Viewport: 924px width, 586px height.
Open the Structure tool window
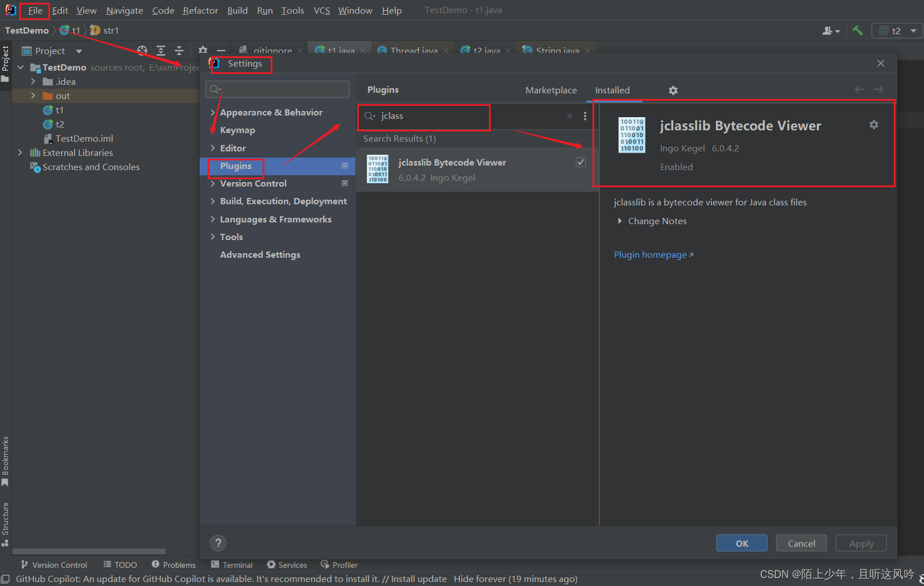[5, 524]
